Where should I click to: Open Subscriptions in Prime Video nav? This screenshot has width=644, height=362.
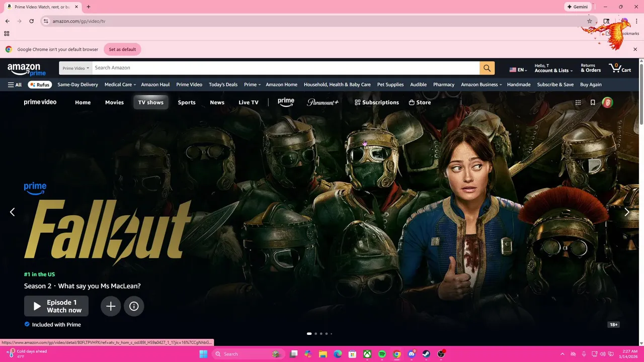(377, 102)
